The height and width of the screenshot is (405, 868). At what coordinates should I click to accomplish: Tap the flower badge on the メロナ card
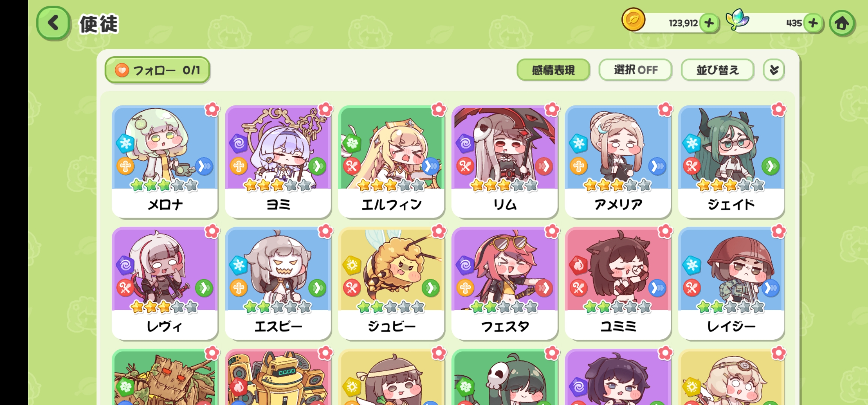(x=212, y=109)
